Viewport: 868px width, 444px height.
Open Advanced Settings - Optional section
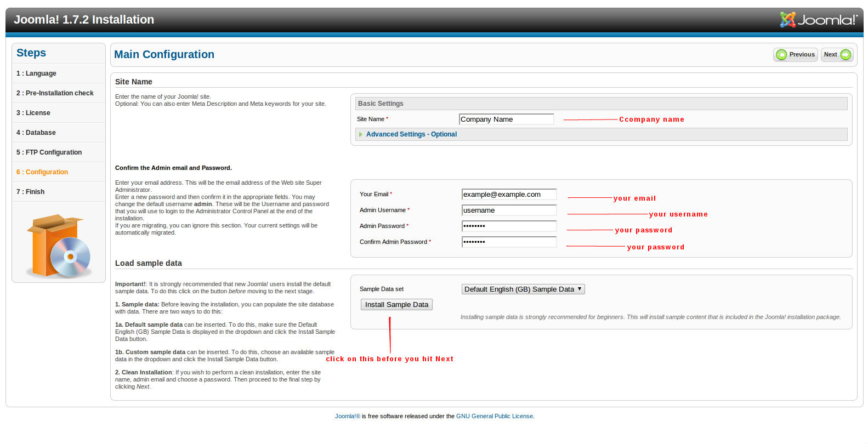(x=411, y=134)
